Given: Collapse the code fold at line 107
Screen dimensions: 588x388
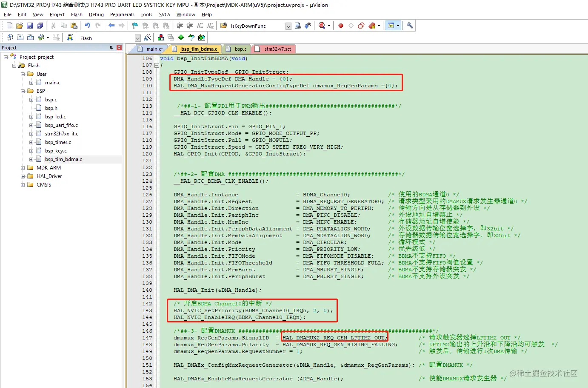Looking at the screenshot, I should click(x=157, y=65).
